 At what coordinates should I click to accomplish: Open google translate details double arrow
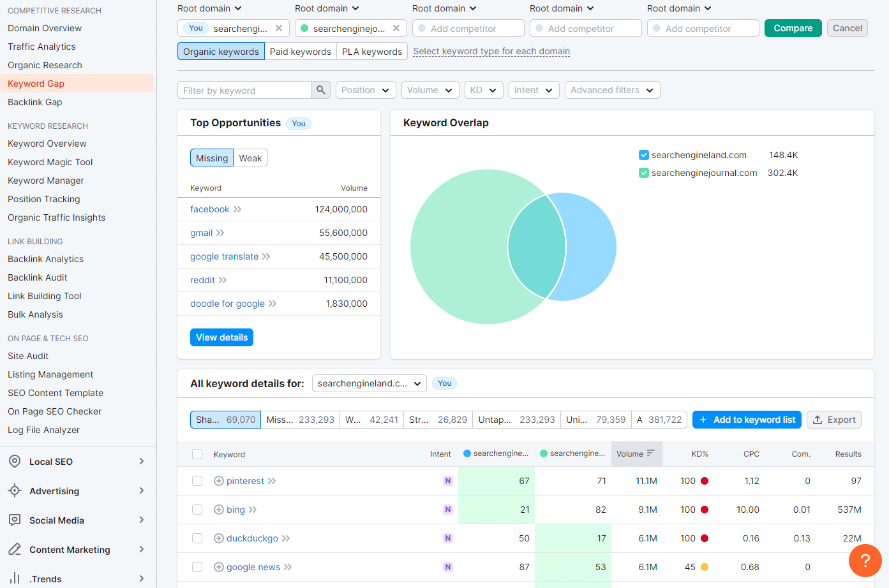pyautogui.click(x=266, y=256)
